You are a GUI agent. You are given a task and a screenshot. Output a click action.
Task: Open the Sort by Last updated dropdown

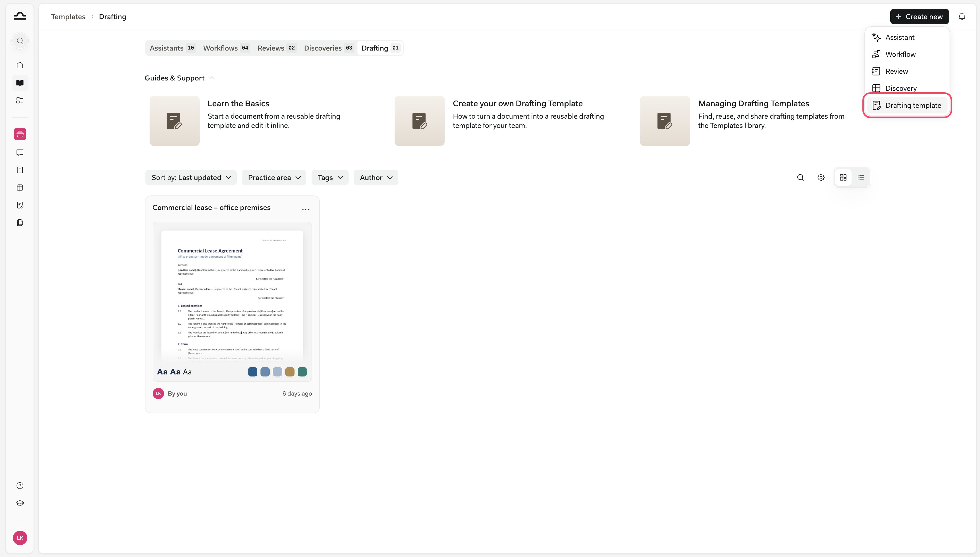point(191,177)
